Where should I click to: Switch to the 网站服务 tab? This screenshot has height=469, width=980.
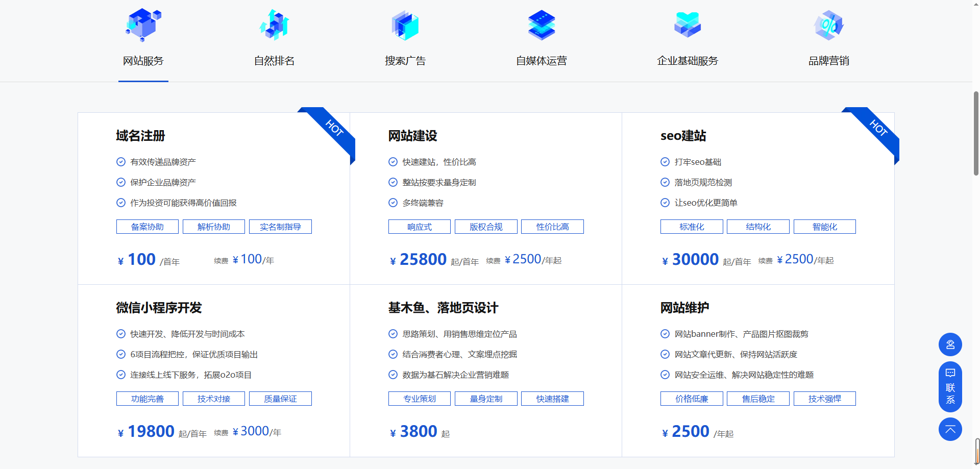143,61
